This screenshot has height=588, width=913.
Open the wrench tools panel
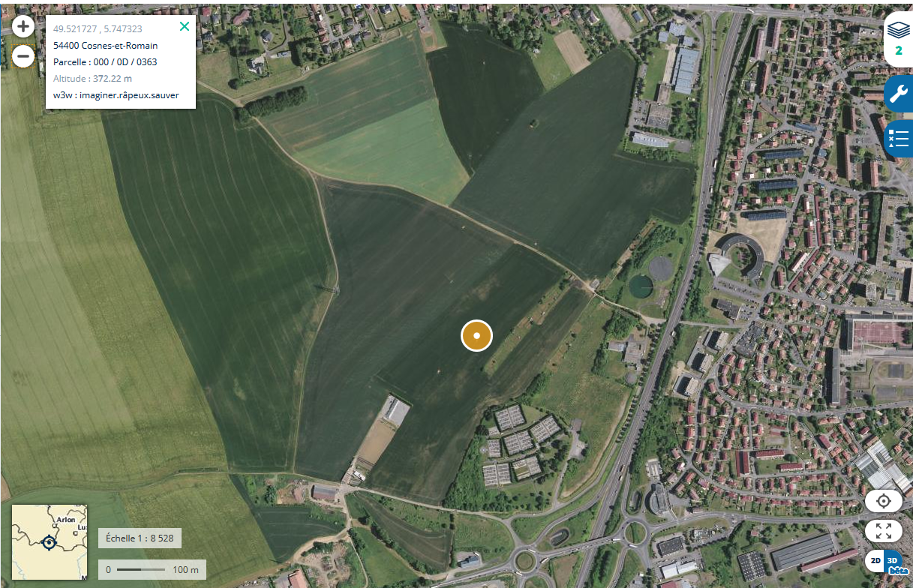coord(898,94)
